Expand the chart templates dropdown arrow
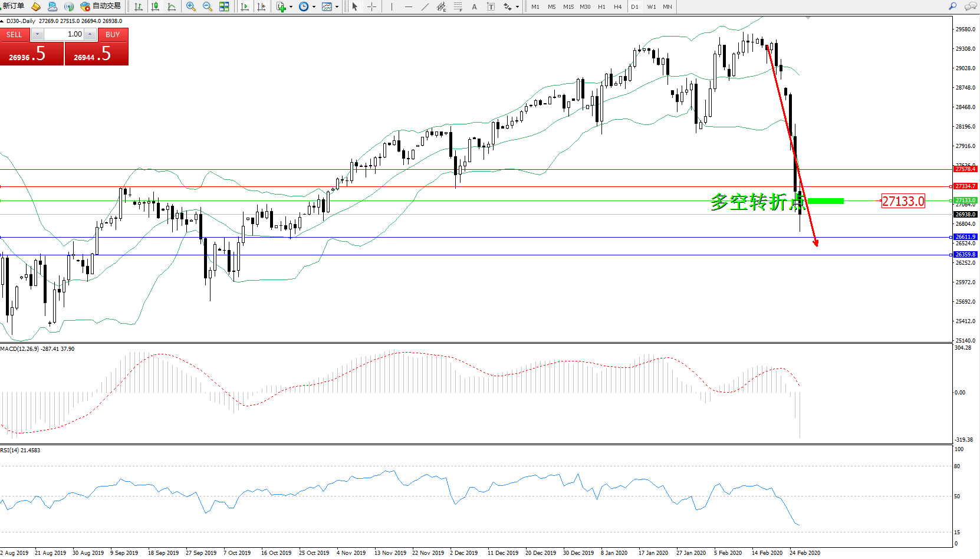Image resolution: width=980 pixels, height=559 pixels. (x=337, y=7)
